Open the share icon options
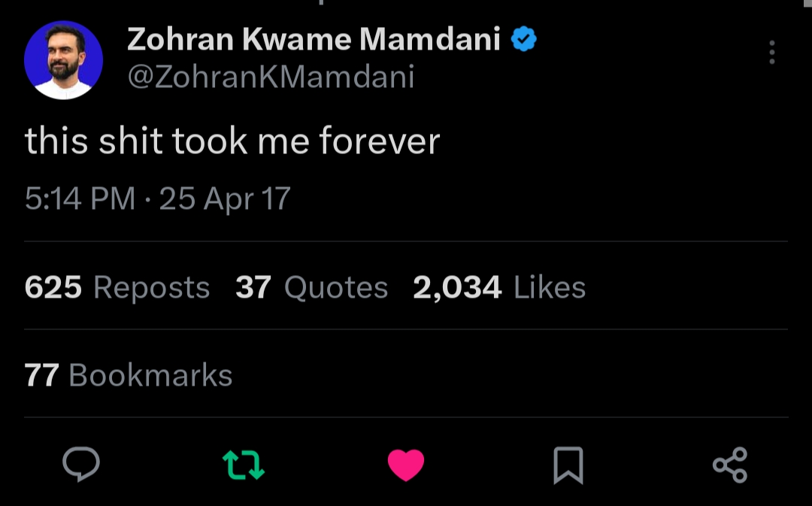 [729, 464]
